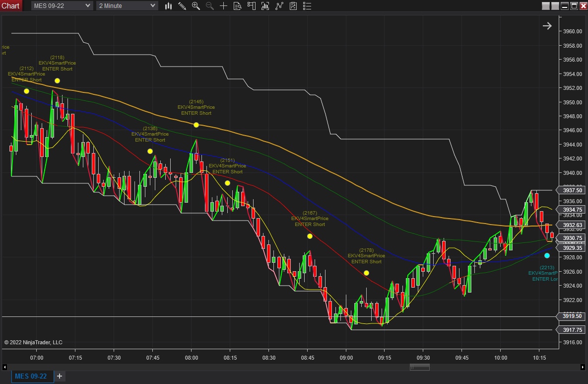The width and height of the screenshot is (588, 384).
Task: Click the horizontal scrollbar thumb
Action: tap(420, 367)
